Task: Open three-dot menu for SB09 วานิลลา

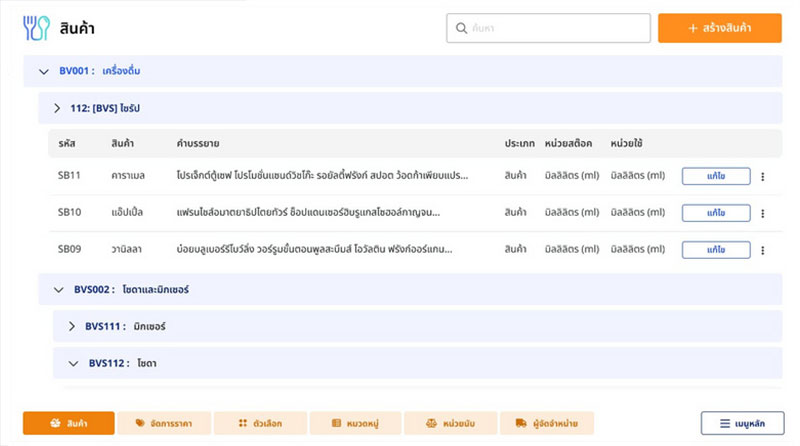Action: (762, 250)
